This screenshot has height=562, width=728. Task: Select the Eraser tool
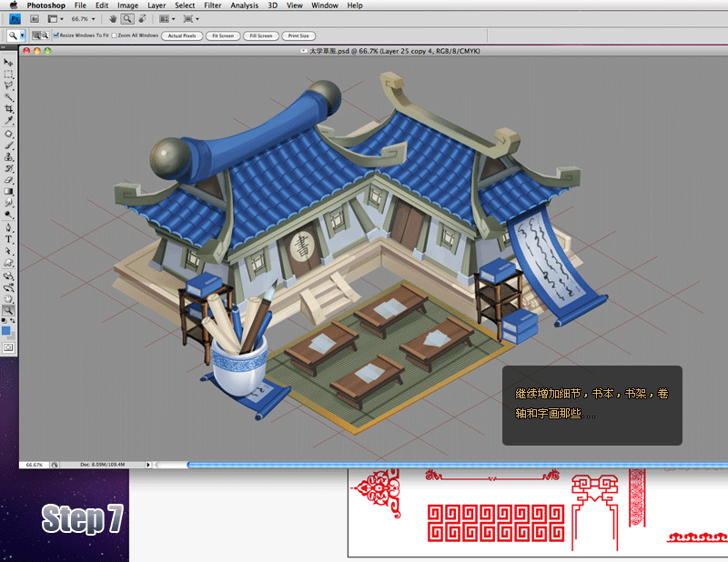[8, 180]
